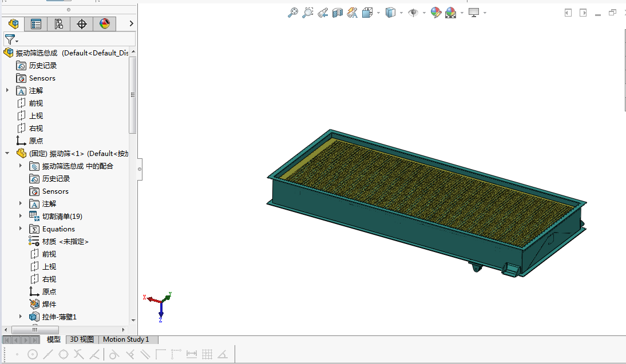
Task: Jump to the last bottom tab
Action: click(35, 340)
